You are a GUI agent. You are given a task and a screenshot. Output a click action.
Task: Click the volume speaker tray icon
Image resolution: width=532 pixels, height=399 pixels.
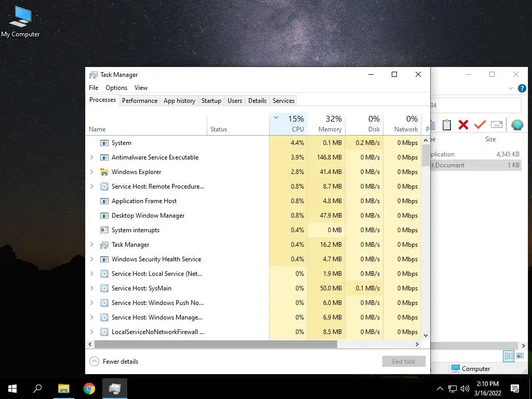[465, 389]
